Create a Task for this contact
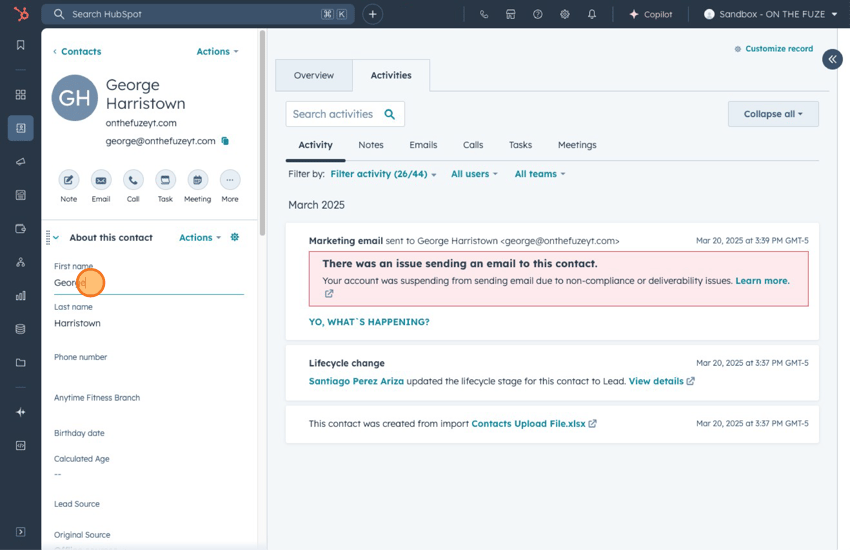Image resolution: width=850 pixels, height=550 pixels. [x=165, y=180]
